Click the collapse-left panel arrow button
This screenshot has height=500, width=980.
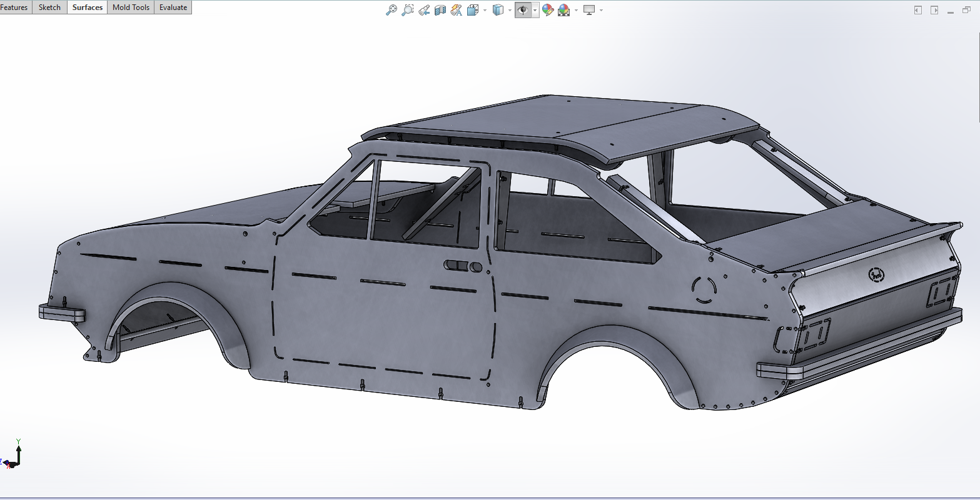pos(918,10)
